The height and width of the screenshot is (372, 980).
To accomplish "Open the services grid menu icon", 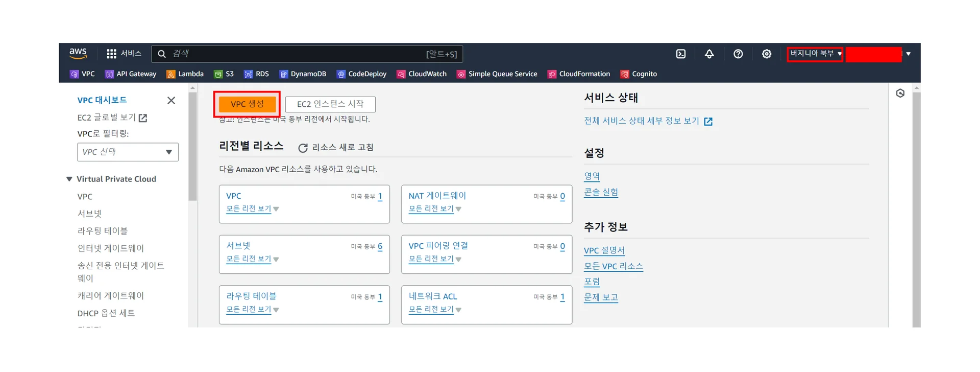I will [x=111, y=54].
